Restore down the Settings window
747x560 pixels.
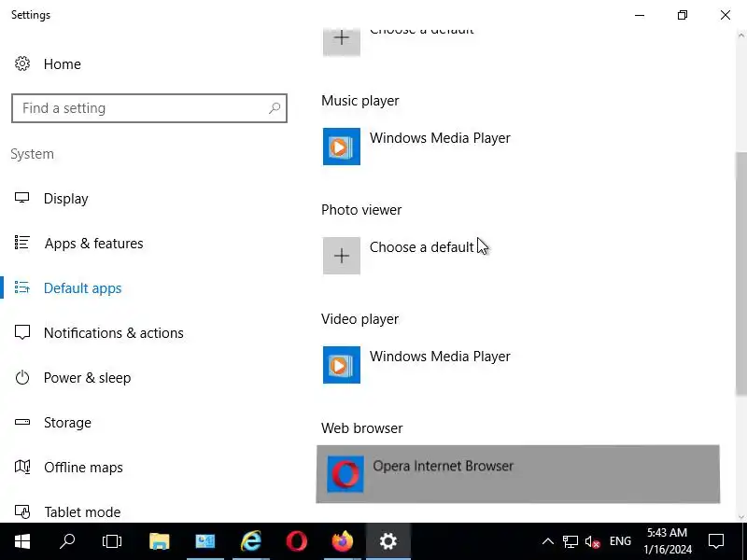coord(683,15)
